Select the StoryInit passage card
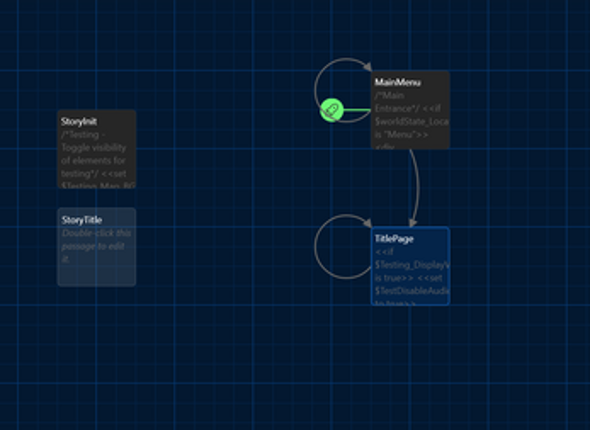 pyautogui.click(x=97, y=149)
